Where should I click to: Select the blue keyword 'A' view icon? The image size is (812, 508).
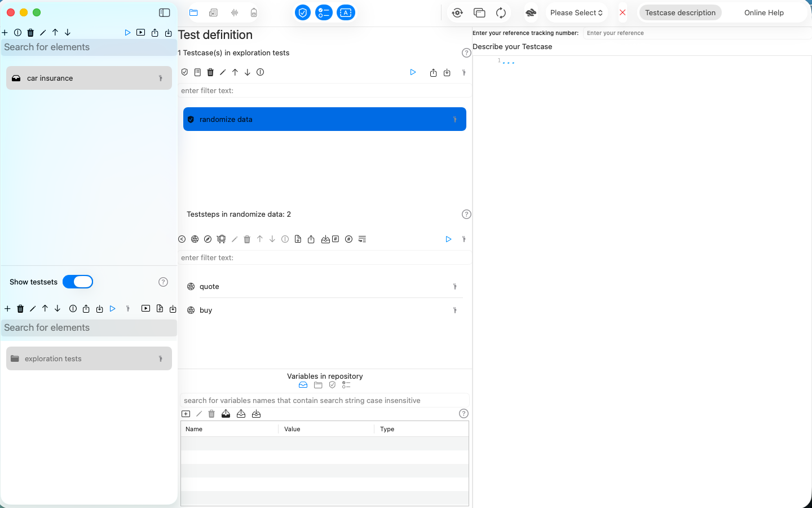346,12
